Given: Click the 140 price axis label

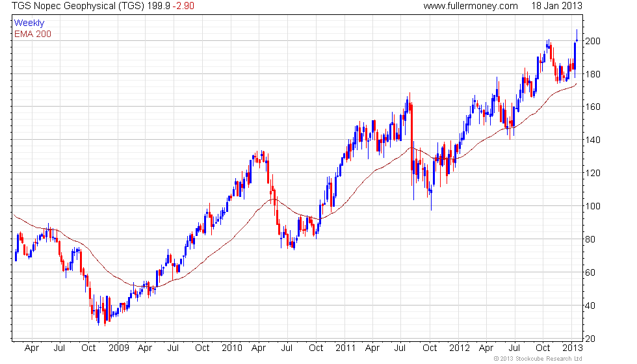Looking at the screenshot, I should point(593,140).
